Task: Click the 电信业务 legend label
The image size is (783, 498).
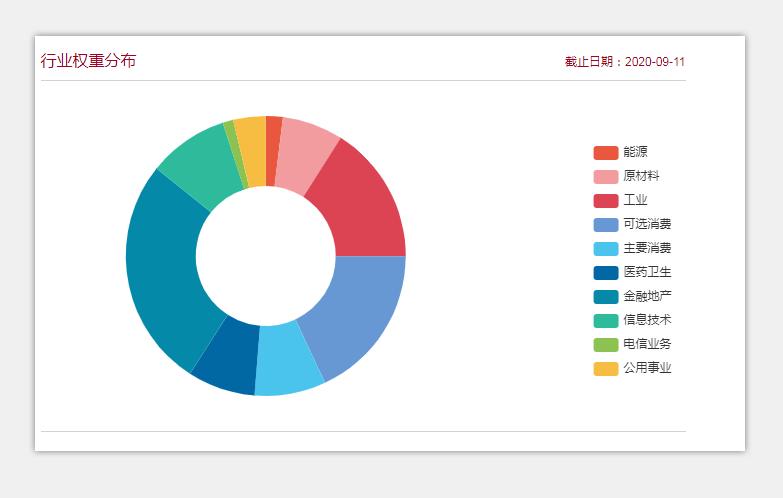Action: [647, 344]
